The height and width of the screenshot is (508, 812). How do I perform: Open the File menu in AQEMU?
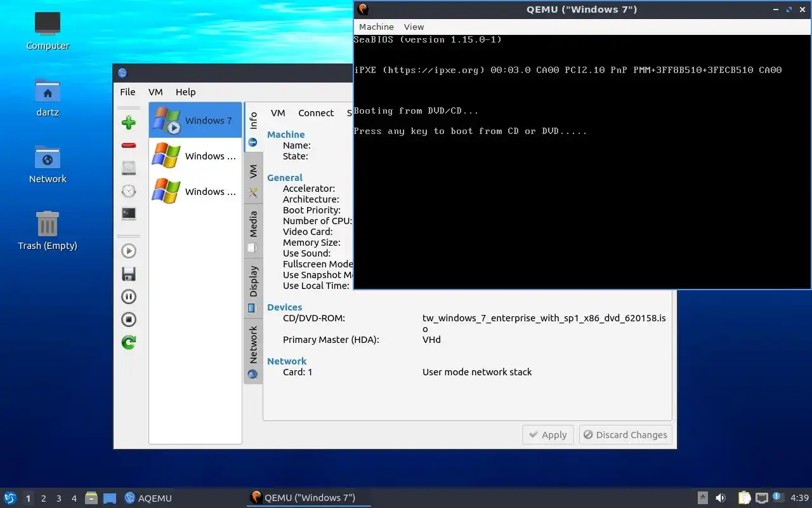(128, 92)
